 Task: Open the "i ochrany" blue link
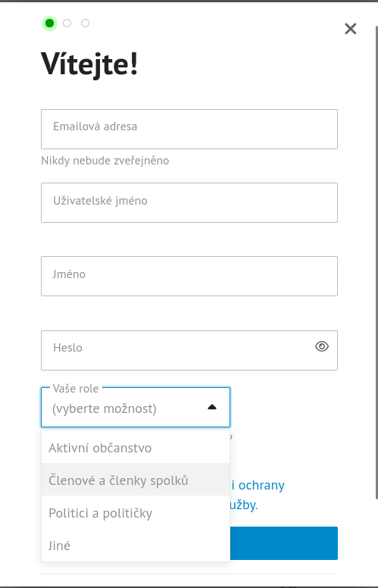pyautogui.click(x=258, y=485)
